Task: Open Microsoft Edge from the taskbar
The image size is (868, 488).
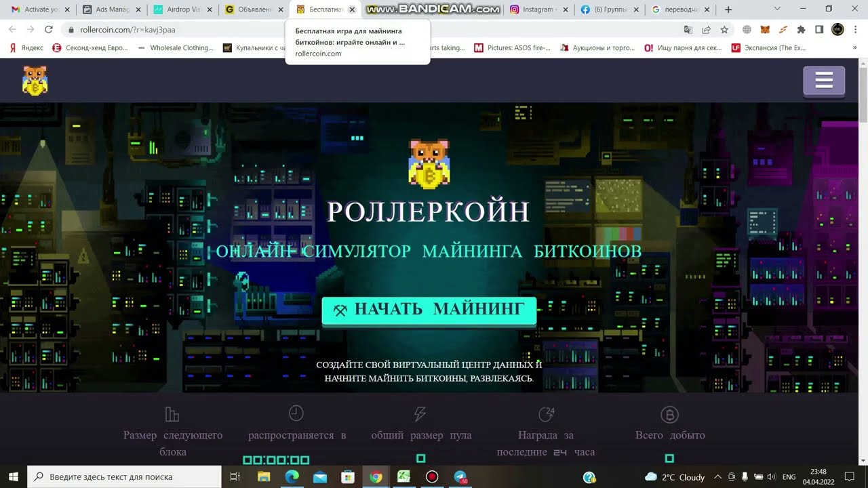Action: 292,476
